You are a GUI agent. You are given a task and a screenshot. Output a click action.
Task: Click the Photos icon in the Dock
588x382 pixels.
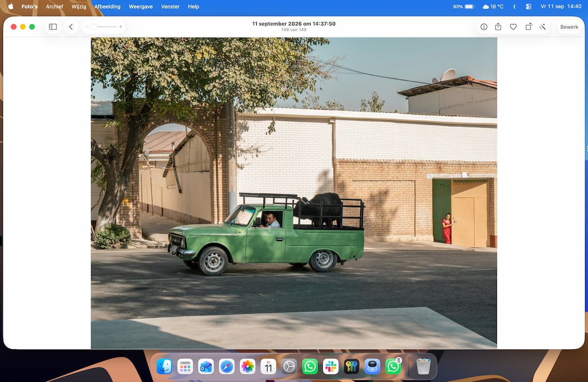click(247, 366)
